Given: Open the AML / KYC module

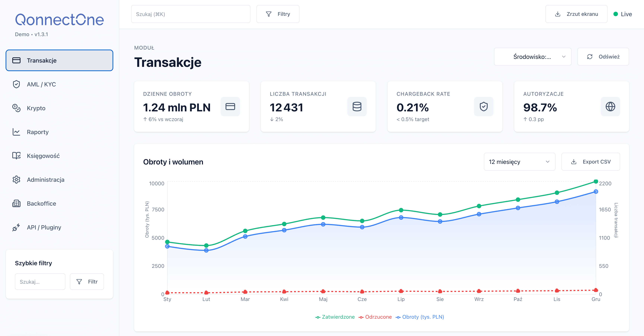Looking at the screenshot, I should tap(41, 84).
